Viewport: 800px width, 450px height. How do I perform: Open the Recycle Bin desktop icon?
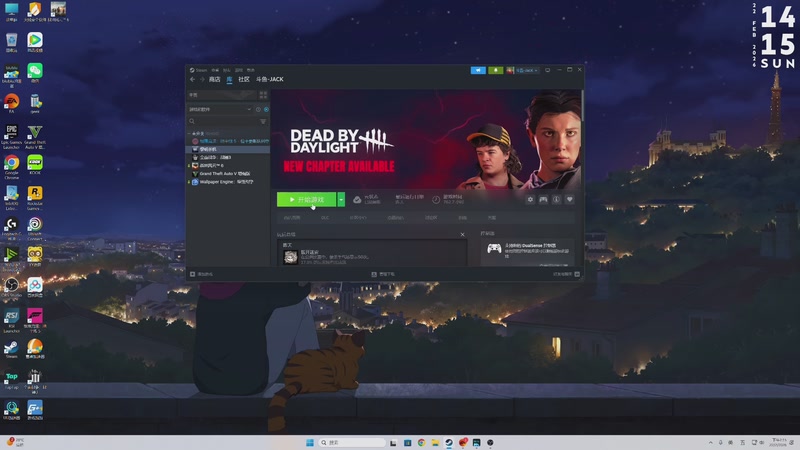tap(11, 42)
